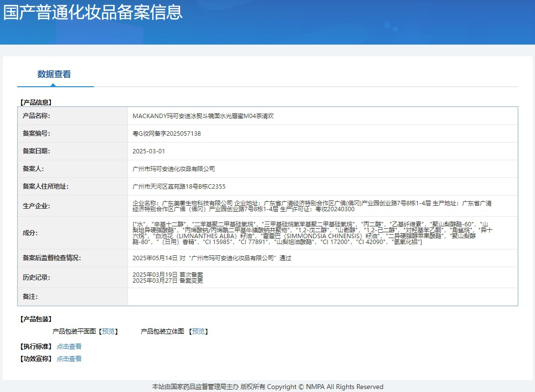Click the NMPA copyright footer text
The image size is (535, 392).
(x=268, y=387)
